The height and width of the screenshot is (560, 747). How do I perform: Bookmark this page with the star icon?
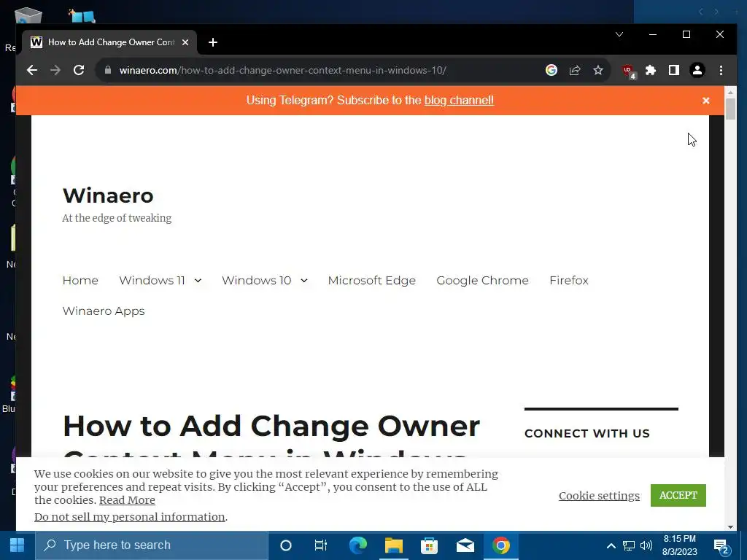tap(598, 71)
